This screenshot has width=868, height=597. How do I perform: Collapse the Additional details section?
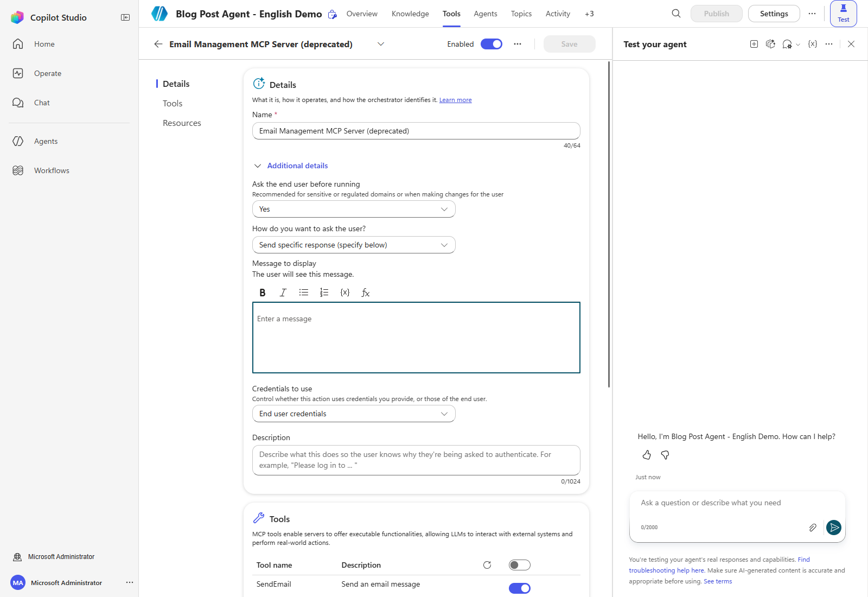click(291, 166)
